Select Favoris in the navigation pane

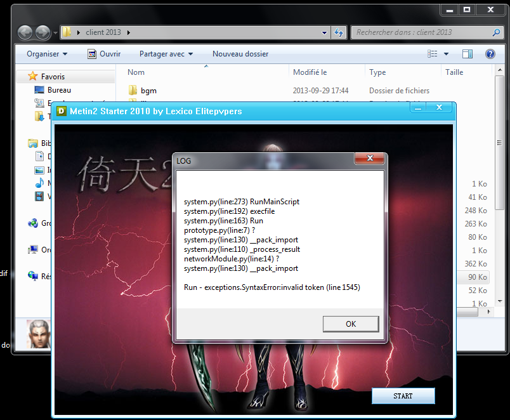53,77
